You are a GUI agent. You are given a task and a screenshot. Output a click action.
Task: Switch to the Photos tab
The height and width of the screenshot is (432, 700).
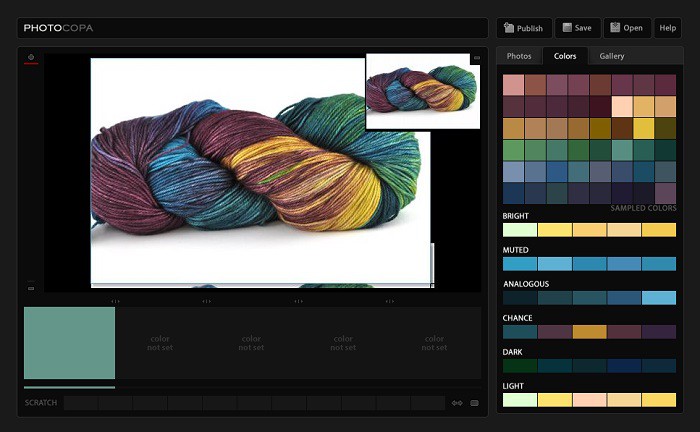(519, 56)
